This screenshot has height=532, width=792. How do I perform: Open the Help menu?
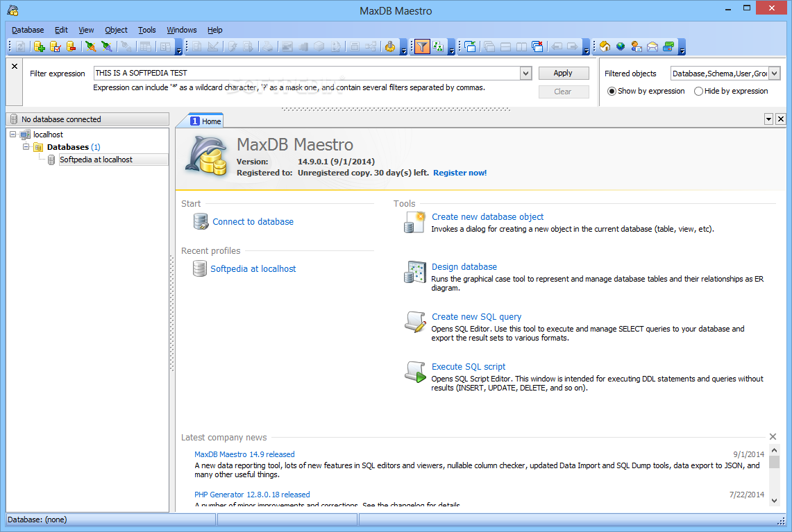[x=214, y=30]
